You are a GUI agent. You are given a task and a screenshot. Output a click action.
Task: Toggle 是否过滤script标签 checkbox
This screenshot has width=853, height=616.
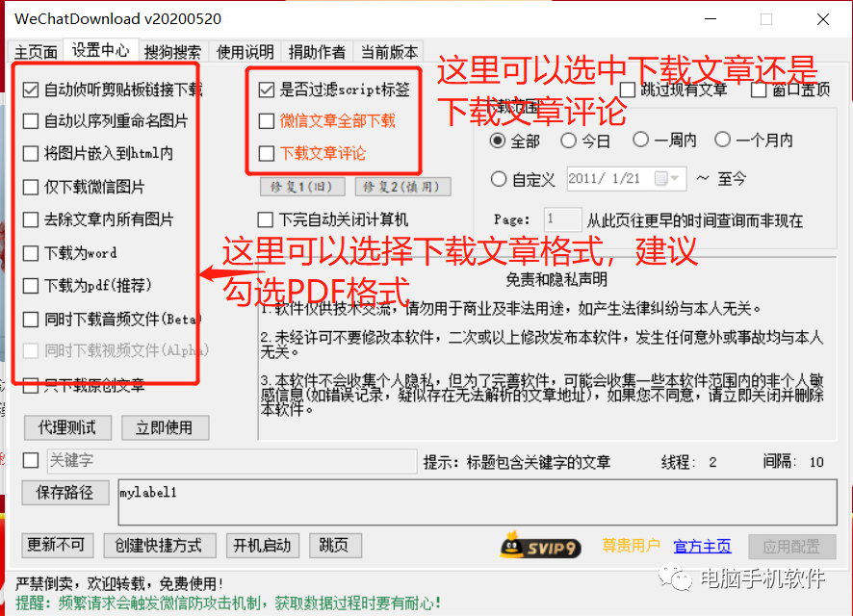click(x=267, y=90)
